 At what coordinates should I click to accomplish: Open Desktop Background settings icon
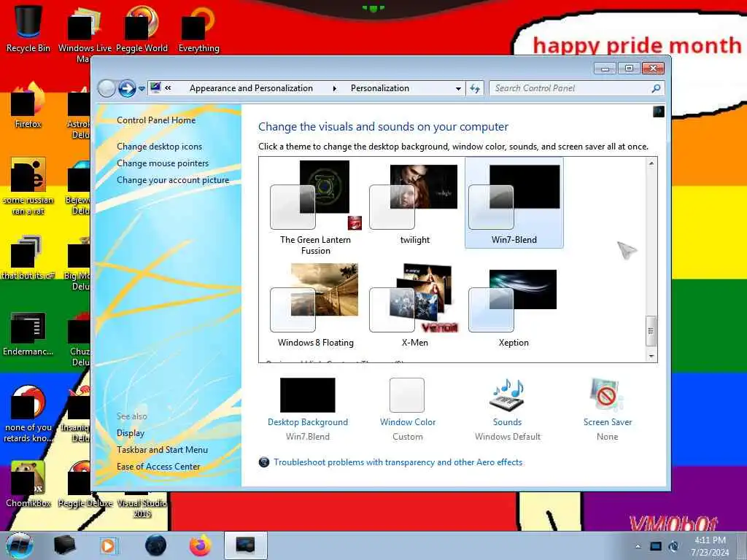point(308,395)
